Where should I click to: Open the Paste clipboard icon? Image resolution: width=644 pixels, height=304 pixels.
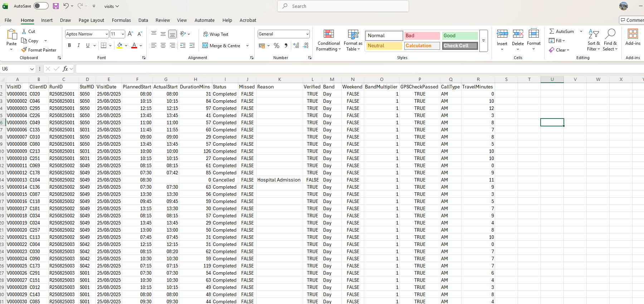tap(12, 35)
